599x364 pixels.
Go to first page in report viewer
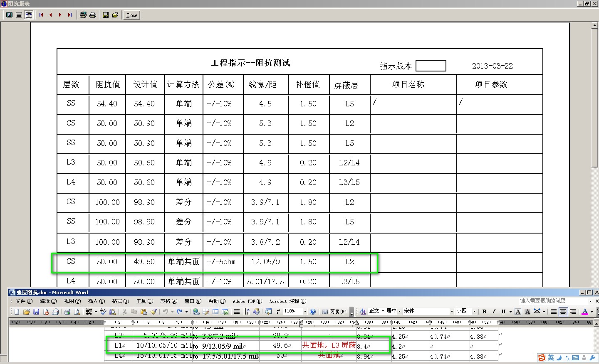click(x=41, y=15)
